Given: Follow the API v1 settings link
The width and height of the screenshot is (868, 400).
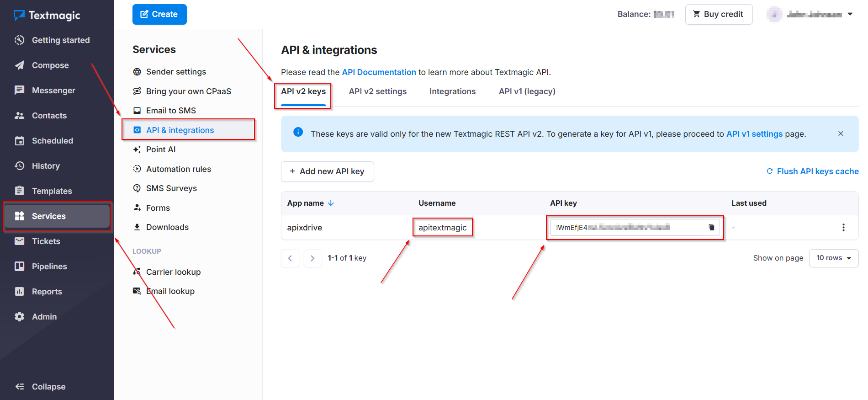Looking at the screenshot, I should tap(754, 134).
